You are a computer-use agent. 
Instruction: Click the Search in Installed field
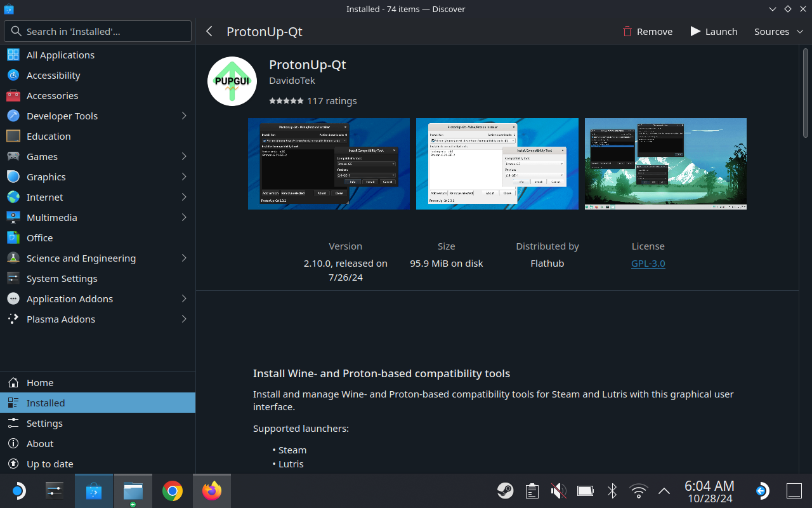97,30
